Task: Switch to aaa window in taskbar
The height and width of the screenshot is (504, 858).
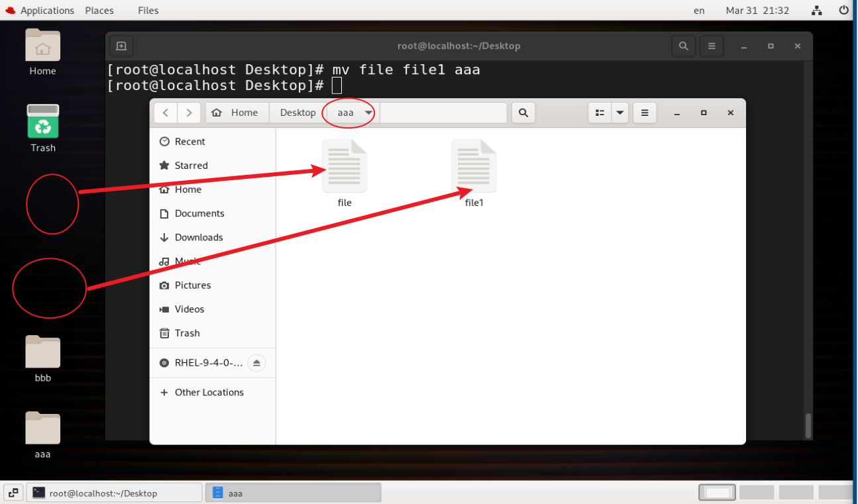Action: pos(293,493)
